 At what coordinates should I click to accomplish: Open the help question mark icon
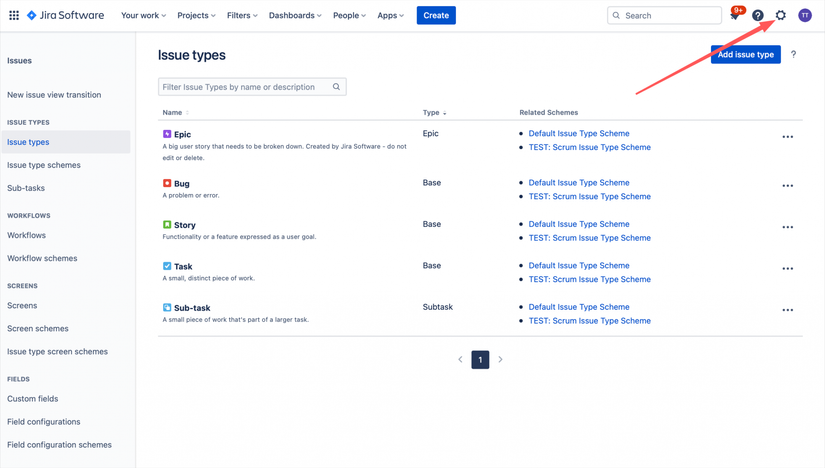[x=758, y=16]
